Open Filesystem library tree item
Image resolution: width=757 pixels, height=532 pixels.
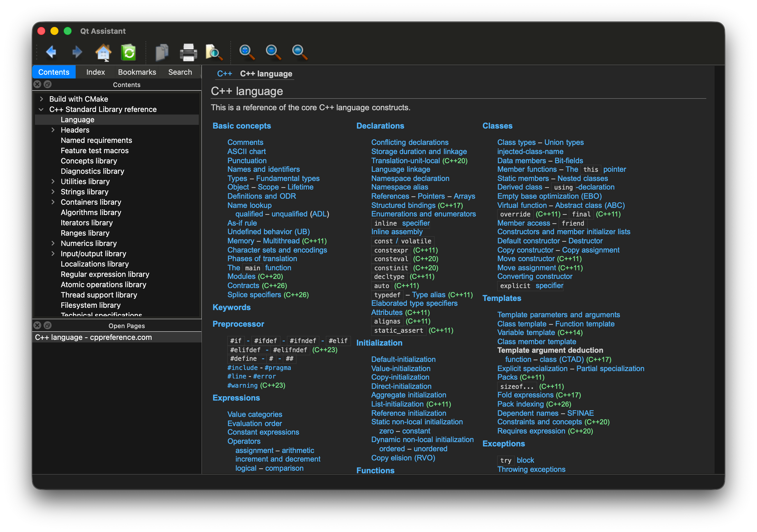pos(91,305)
